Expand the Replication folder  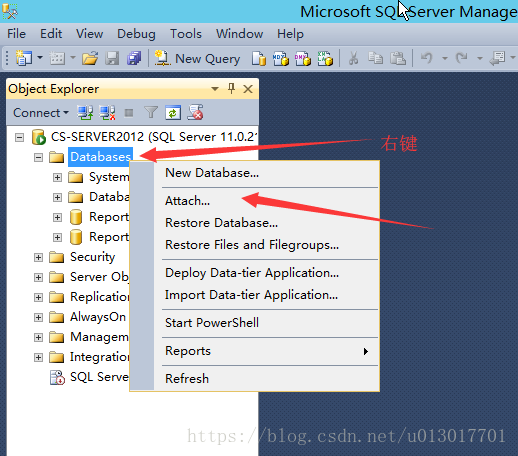[x=39, y=297]
